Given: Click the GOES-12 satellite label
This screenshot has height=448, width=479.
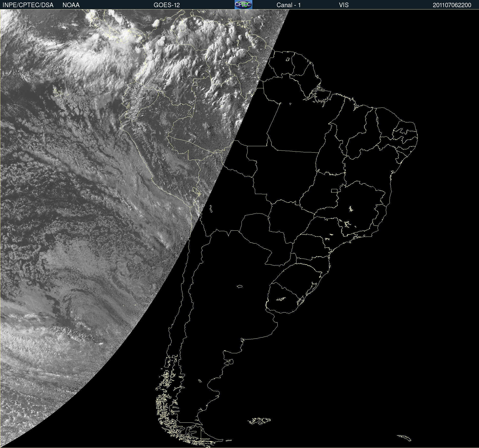Looking at the screenshot, I should (x=167, y=5).
